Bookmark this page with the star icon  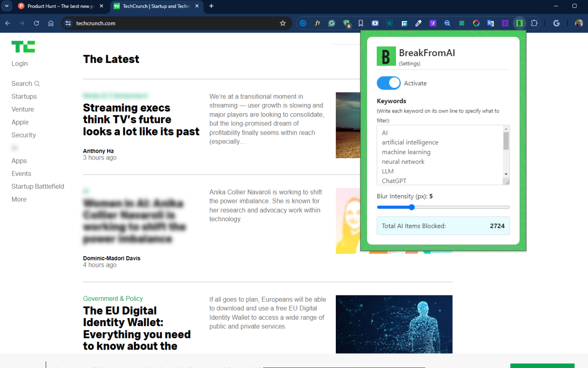(283, 23)
